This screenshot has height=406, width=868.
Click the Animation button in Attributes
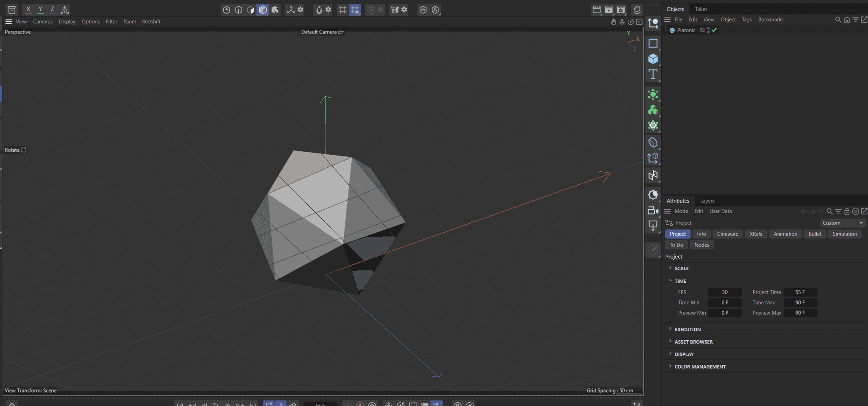click(785, 234)
